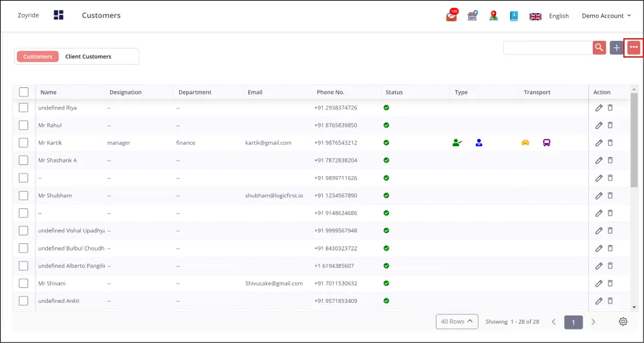Click the blue person type icon for Kartik
This screenshot has width=644, height=343.
tap(479, 143)
